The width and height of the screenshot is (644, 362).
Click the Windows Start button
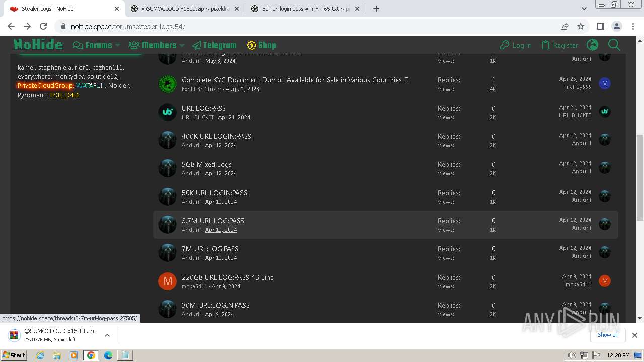pos(14,355)
